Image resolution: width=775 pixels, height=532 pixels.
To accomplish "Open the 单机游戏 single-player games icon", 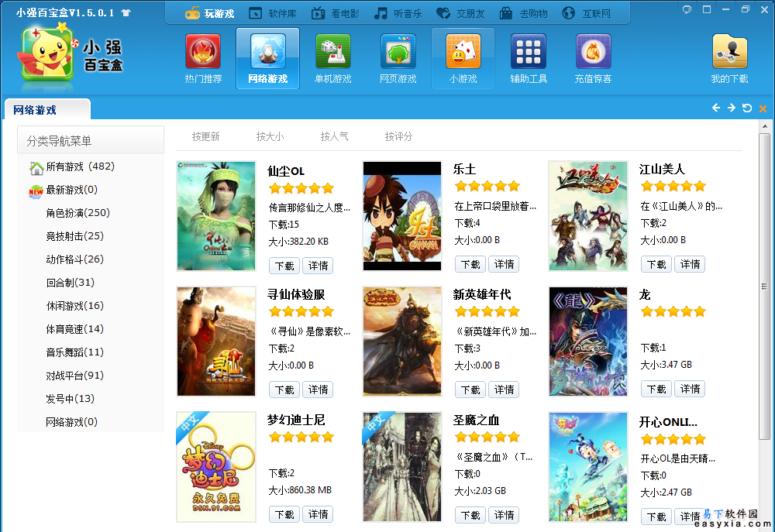I will pyautogui.click(x=333, y=51).
